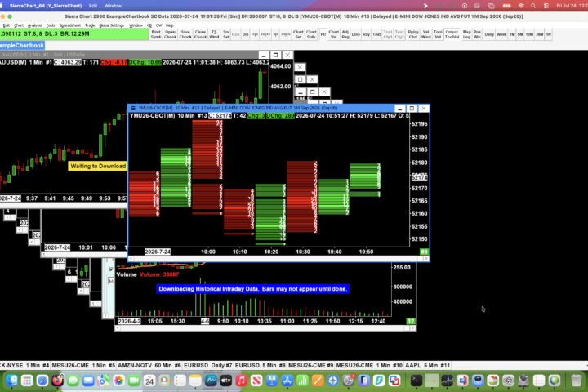Screen dimensions: 588x392
Task: Select the Text drawing tool
Action: pyautogui.click(x=376, y=34)
